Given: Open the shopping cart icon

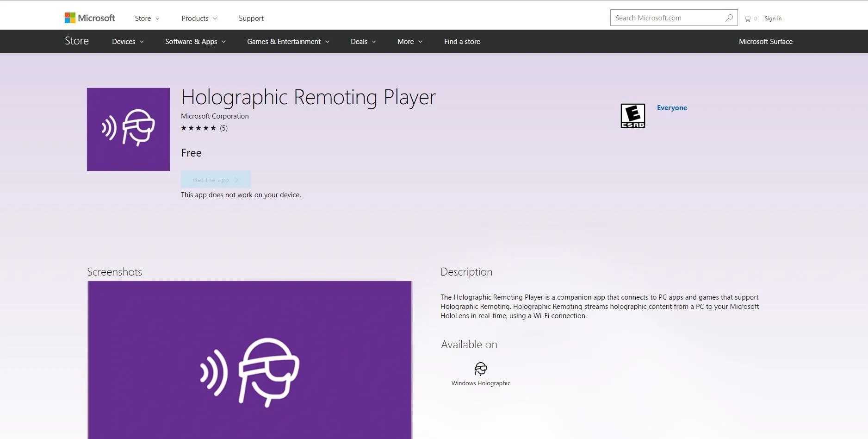Looking at the screenshot, I should pos(747,19).
